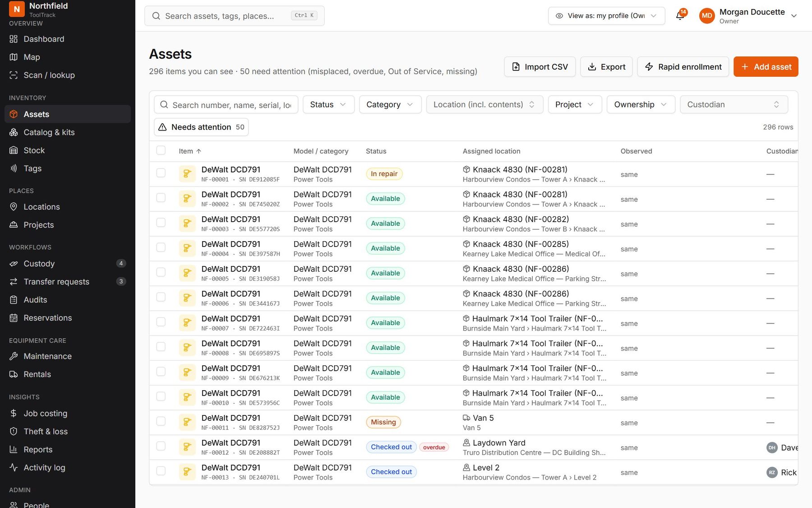Click the Import CSV button
Image resolution: width=812 pixels, height=508 pixels.
[540, 66]
